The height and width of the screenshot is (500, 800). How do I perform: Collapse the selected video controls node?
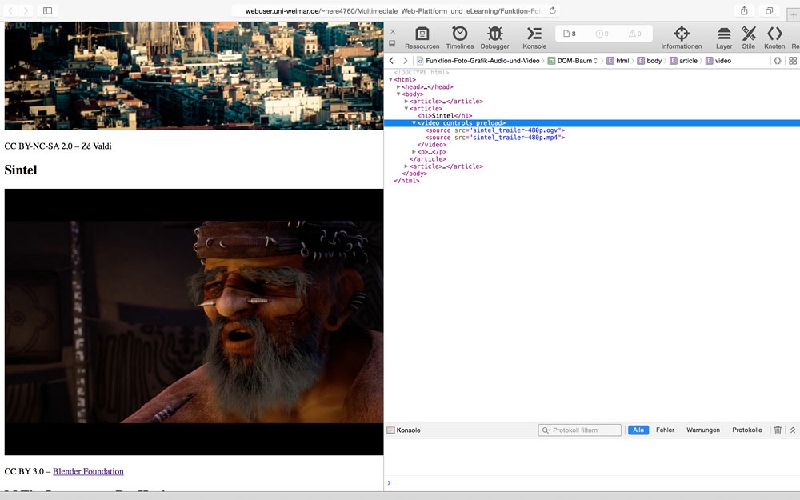tap(414, 123)
